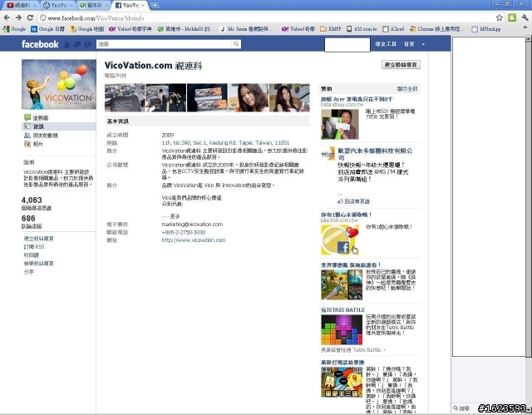Screen dimensions: 532x415
Task: Open the friend requests icon in Facebook header
Action: [66, 44]
